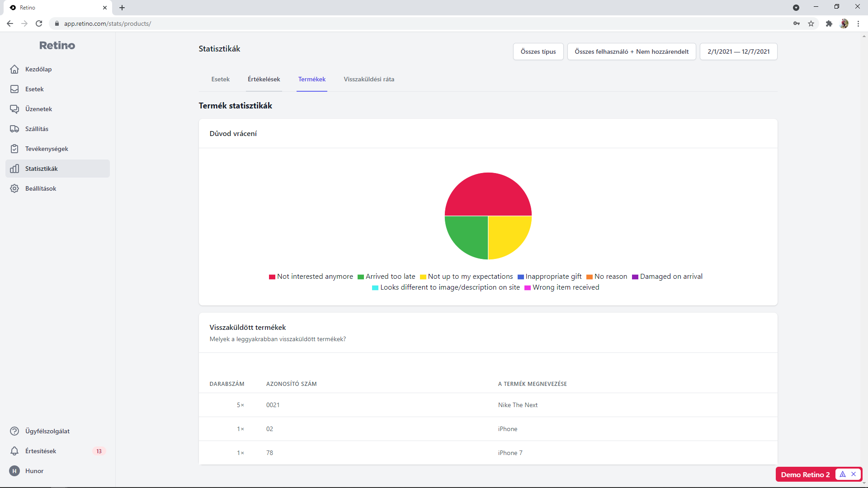The image size is (868, 488).
Task: Close the Demo Retino 2 banner
Action: 854,474
